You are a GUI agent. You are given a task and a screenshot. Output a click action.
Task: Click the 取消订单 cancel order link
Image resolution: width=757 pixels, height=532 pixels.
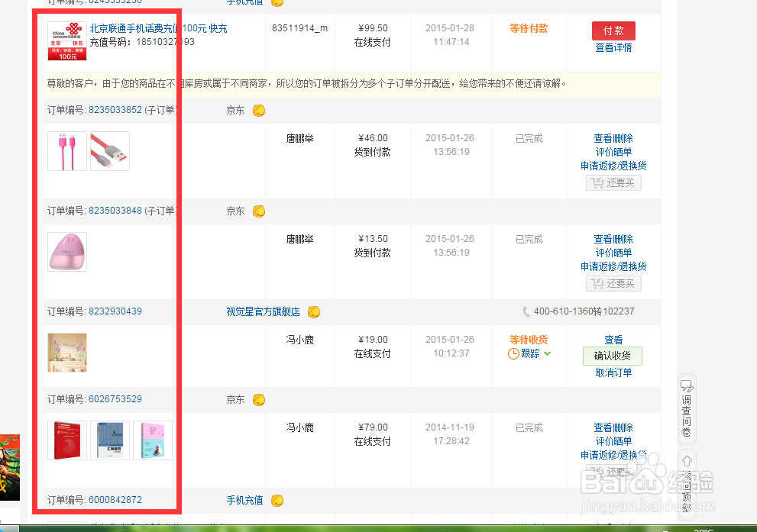point(613,372)
